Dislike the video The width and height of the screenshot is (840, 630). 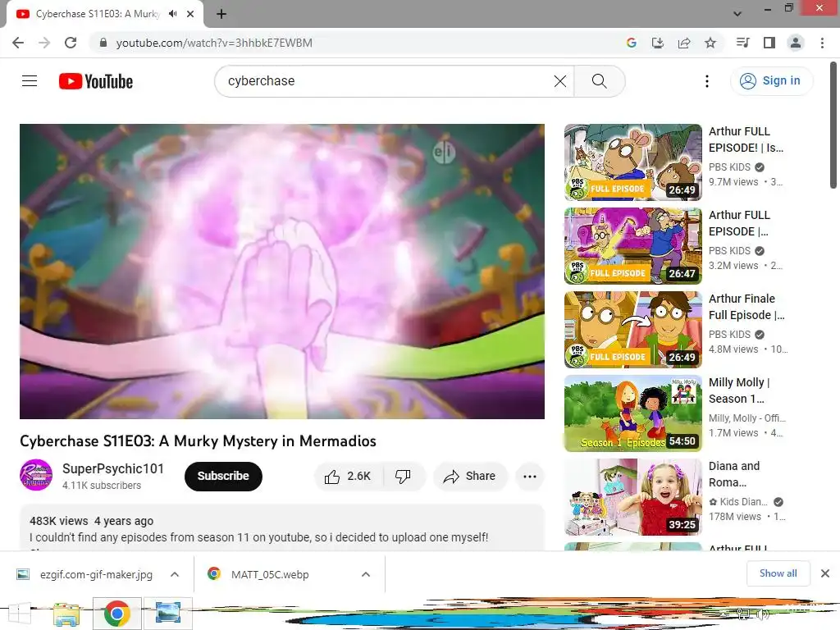click(403, 477)
